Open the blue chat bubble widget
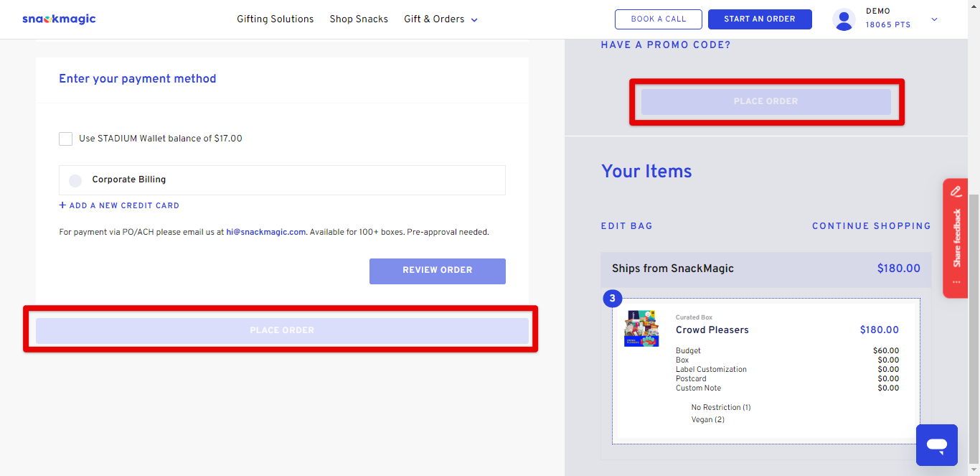 (x=937, y=445)
